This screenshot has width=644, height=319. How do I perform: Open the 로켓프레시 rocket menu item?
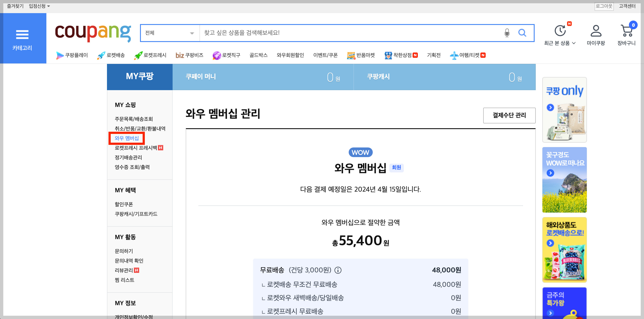tap(150, 55)
